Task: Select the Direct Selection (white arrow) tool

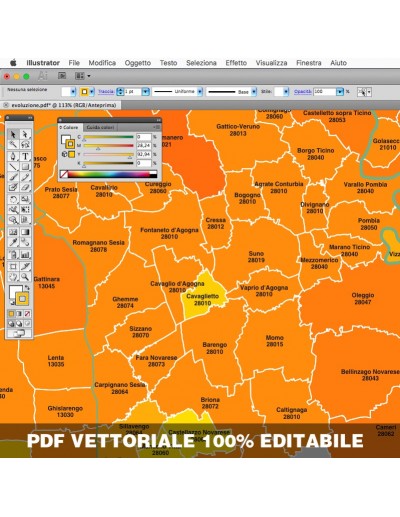Action: pyautogui.click(x=25, y=134)
